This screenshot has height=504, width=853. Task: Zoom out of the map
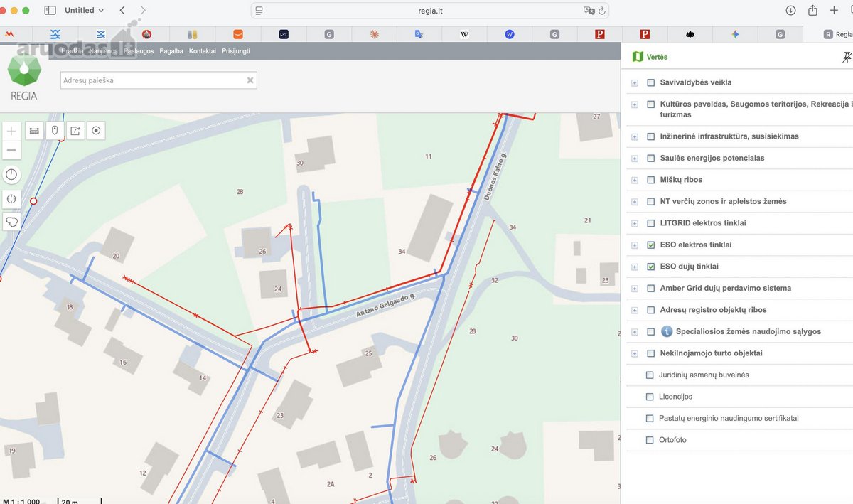(x=11, y=150)
